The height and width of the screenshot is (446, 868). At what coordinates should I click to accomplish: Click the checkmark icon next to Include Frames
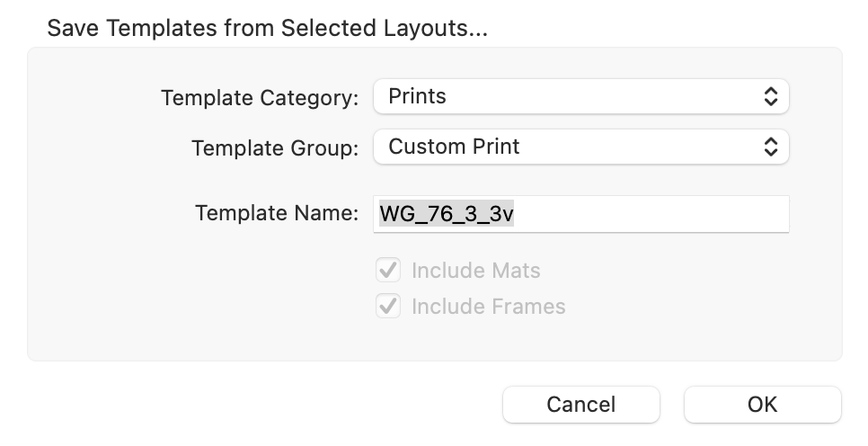tap(388, 307)
